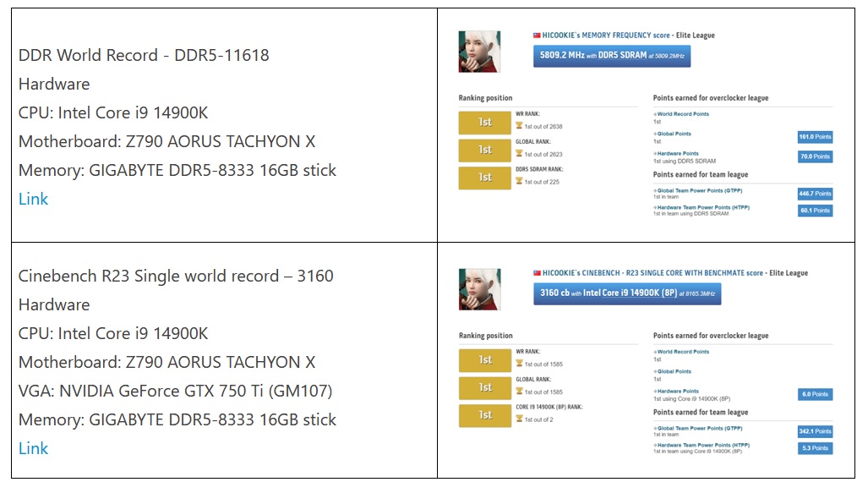
Task: Click the gold 1st badge for Cinebench WR RANK
Action: tap(485, 360)
